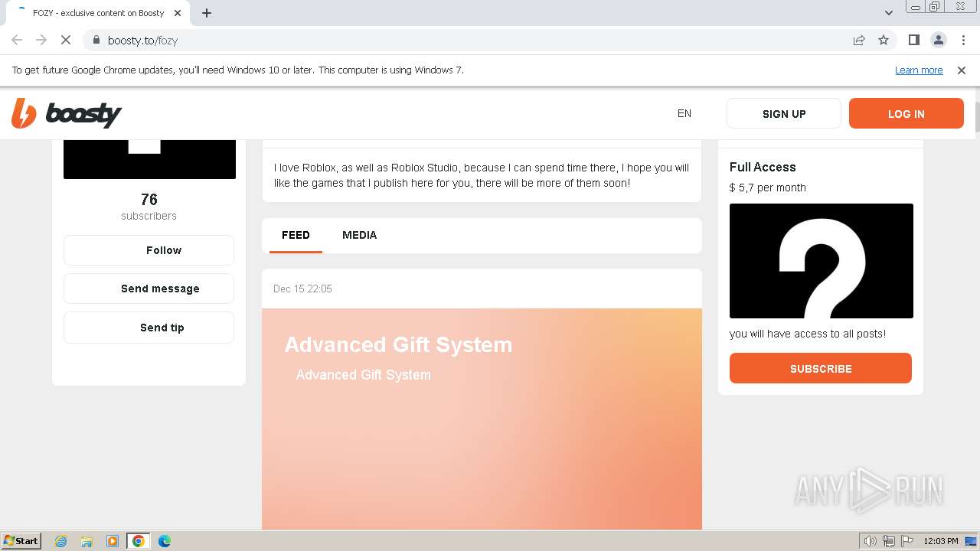Click the LOG IN button
980x551 pixels.
tap(906, 113)
